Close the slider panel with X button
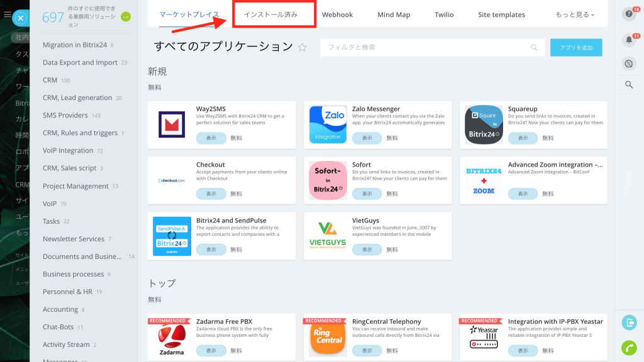The width and height of the screenshot is (644, 362). click(x=21, y=18)
